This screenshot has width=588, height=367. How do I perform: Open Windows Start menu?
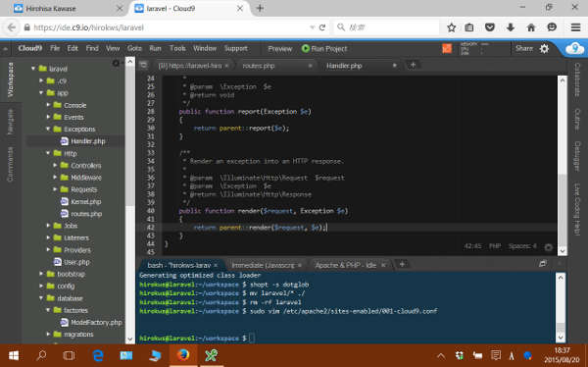tap(14, 355)
